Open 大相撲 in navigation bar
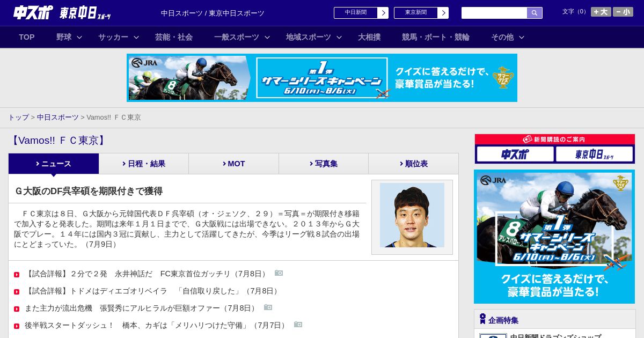 click(x=369, y=37)
